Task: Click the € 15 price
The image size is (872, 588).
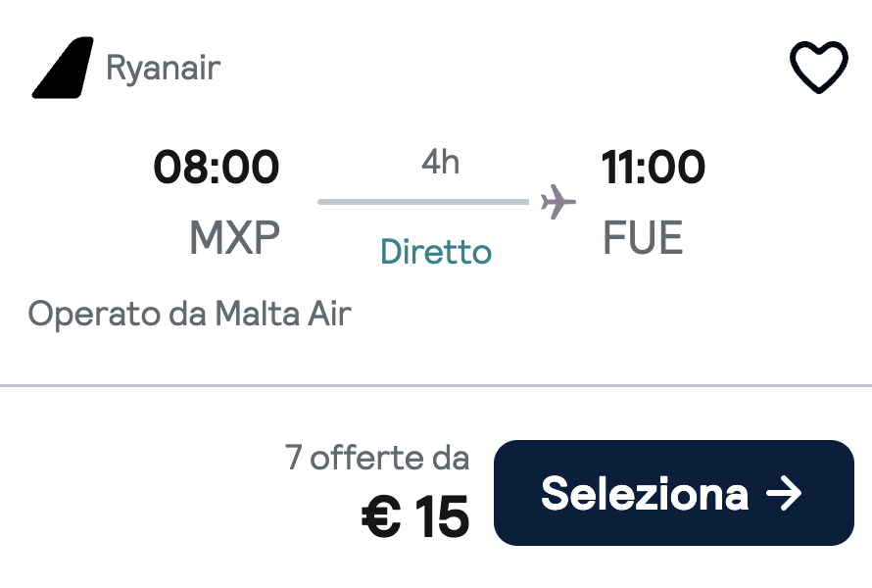Action: coord(415,516)
